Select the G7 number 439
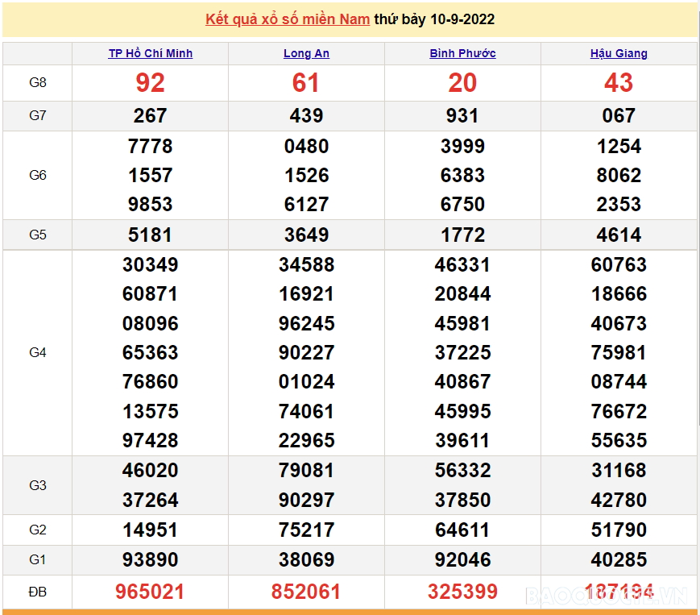 click(306, 116)
